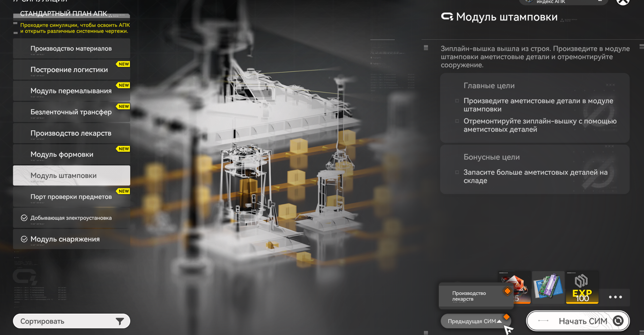Expand the Предыдущая СИМ dropdown arrow
This screenshot has height=335, width=644.
click(499, 321)
